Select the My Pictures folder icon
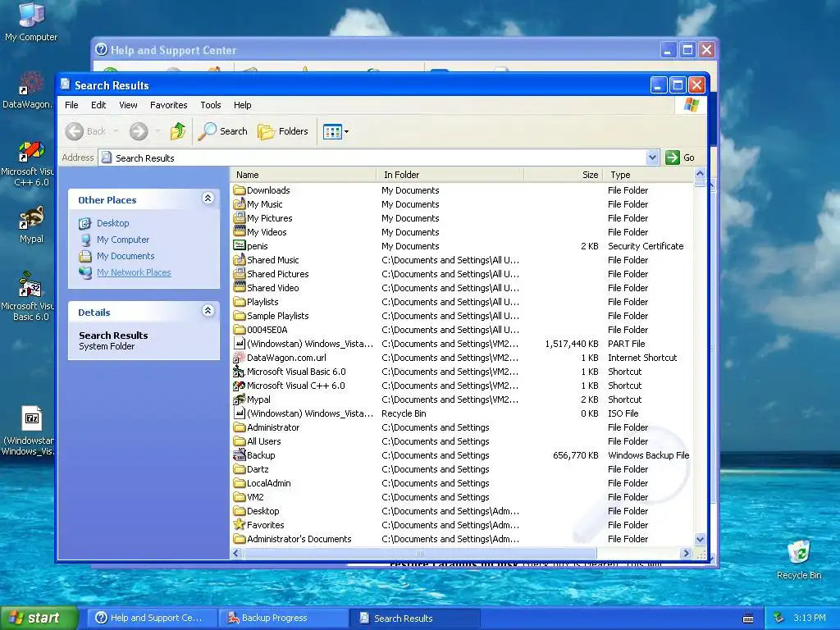 point(239,218)
